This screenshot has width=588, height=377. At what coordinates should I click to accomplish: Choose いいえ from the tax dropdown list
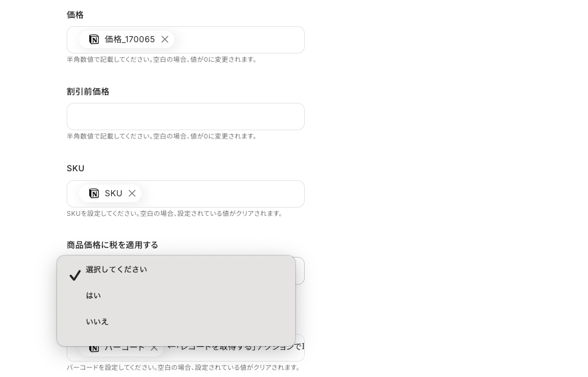176,322
